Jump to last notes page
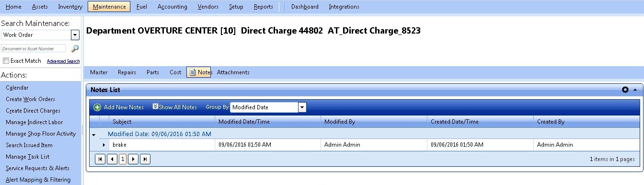 145,159
